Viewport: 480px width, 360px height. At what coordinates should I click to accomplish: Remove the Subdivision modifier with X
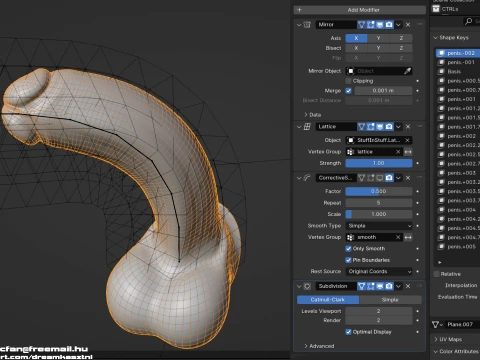pyautogui.click(x=408, y=286)
